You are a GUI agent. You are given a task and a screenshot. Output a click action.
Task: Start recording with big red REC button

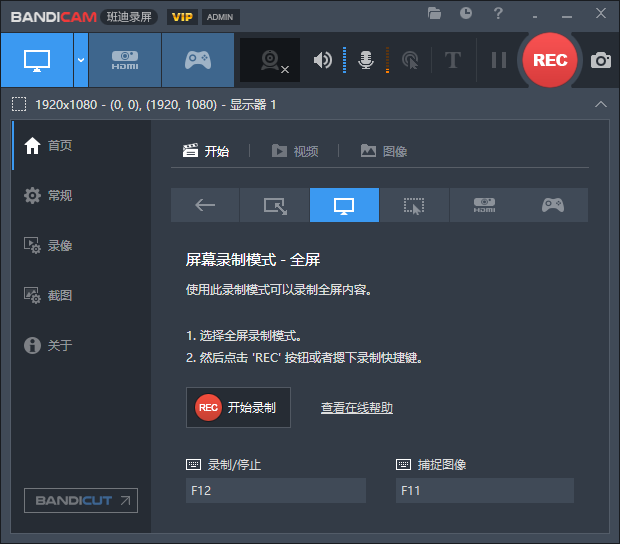(x=550, y=60)
